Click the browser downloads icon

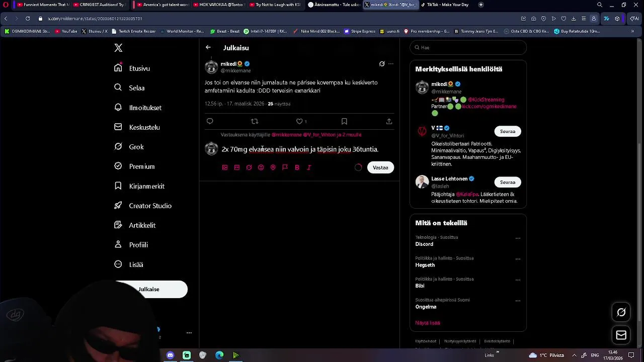[574, 19]
